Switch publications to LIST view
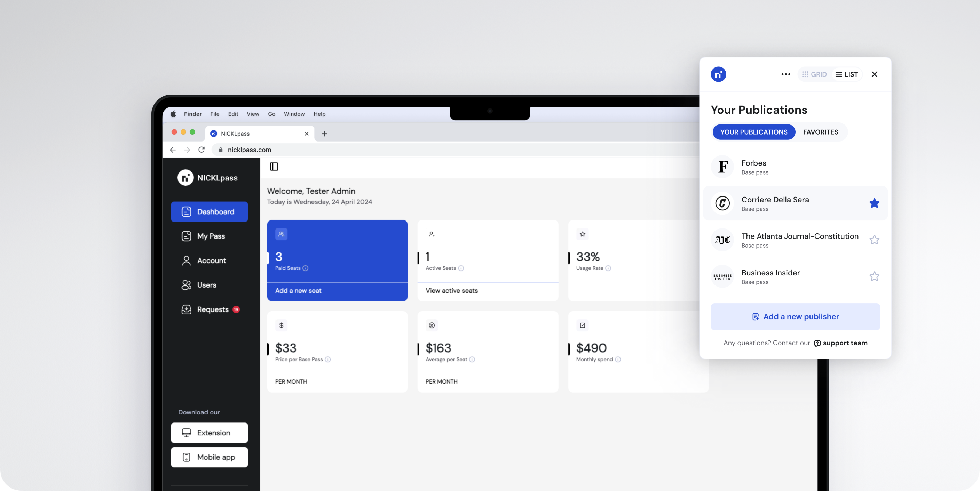Screen dimensions: 980x491 (x=846, y=74)
